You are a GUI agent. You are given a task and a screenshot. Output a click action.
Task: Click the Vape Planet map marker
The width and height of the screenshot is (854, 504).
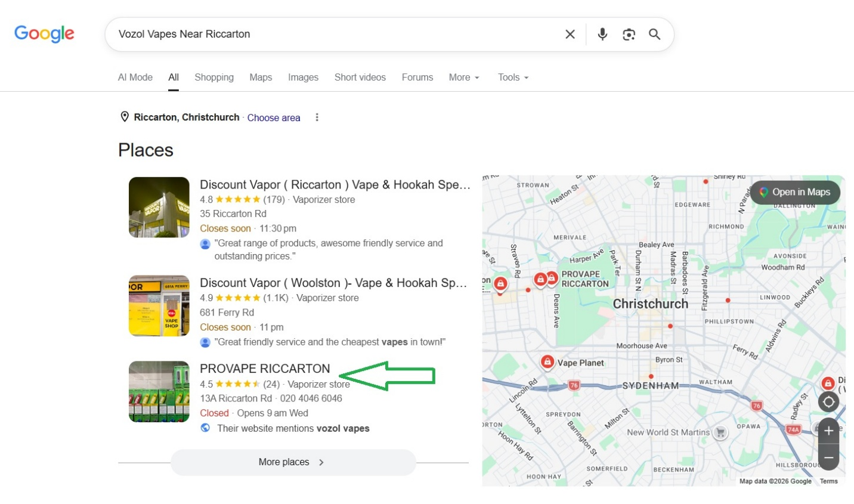point(547,361)
